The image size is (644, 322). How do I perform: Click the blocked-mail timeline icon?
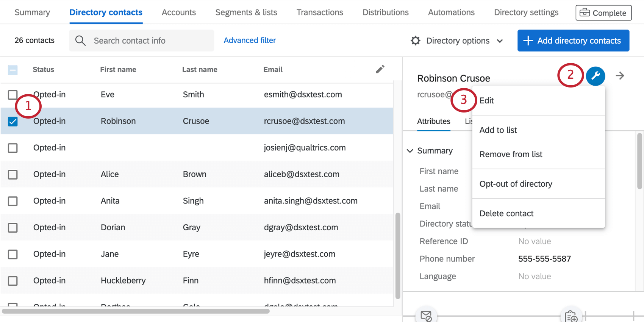[426, 316]
